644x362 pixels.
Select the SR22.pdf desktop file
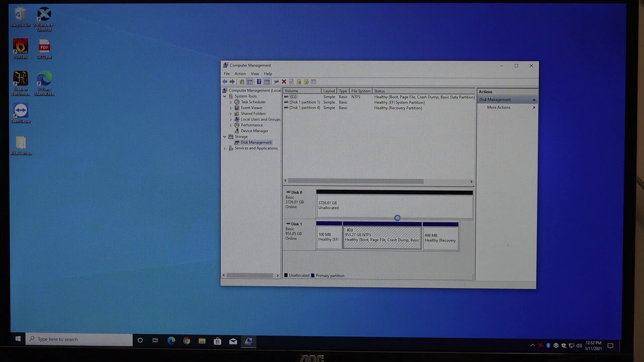44,49
